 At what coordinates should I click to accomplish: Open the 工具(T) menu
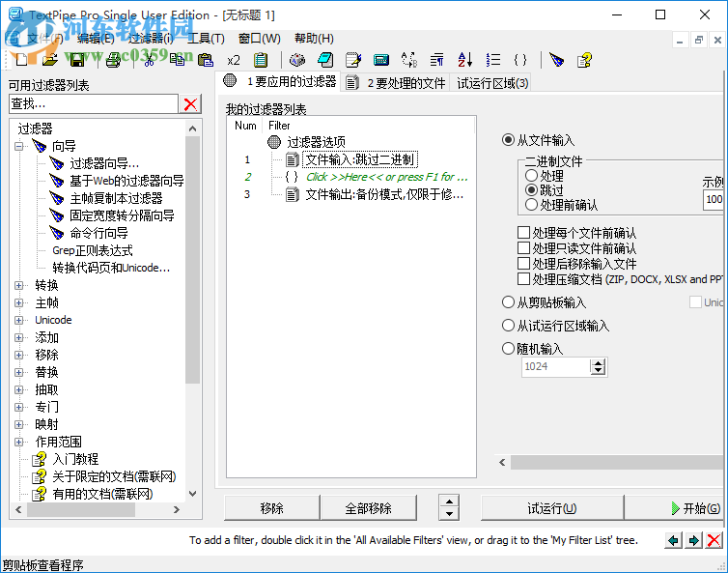pos(206,38)
